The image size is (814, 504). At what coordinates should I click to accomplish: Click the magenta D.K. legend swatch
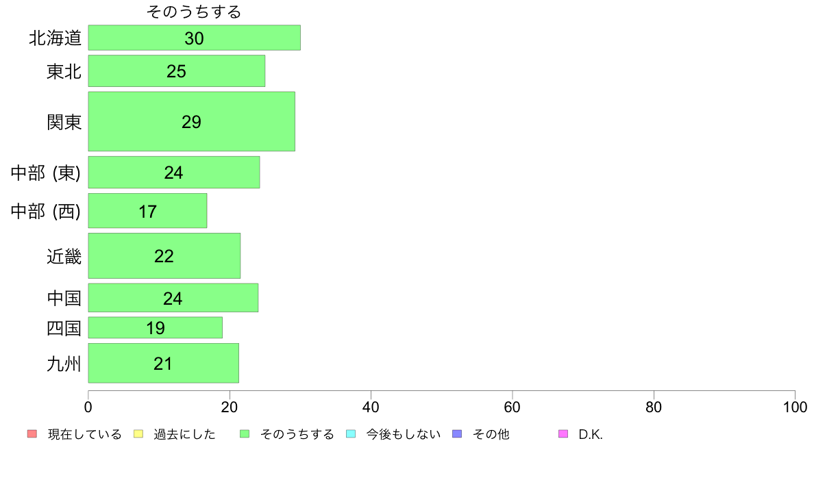[x=563, y=434]
